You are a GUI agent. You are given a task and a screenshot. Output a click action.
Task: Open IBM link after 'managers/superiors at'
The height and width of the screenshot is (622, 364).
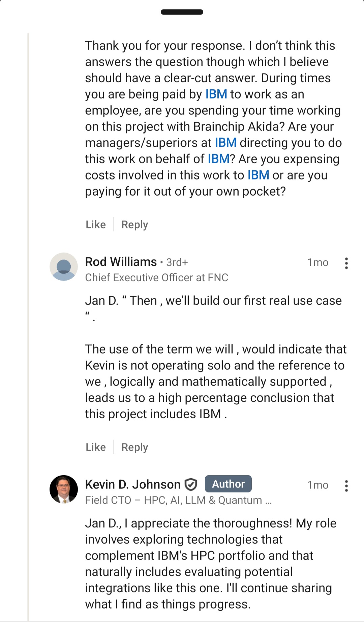pos(225,143)
